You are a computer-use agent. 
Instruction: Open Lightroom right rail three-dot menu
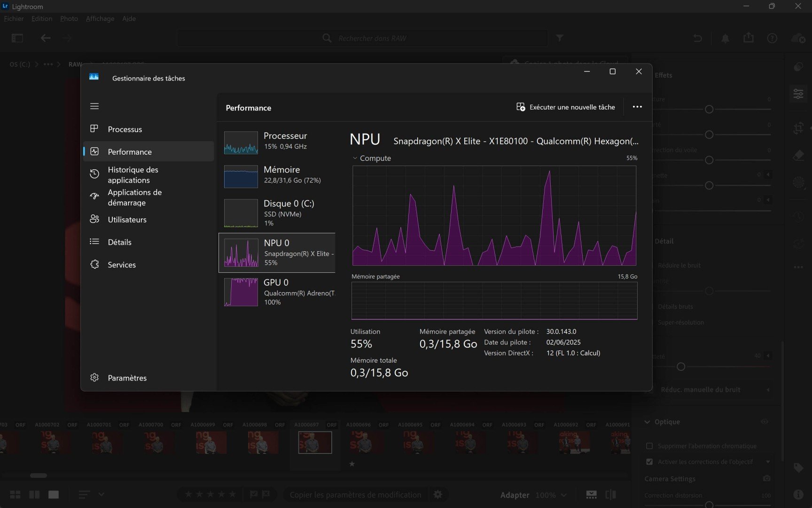point(798,267)
